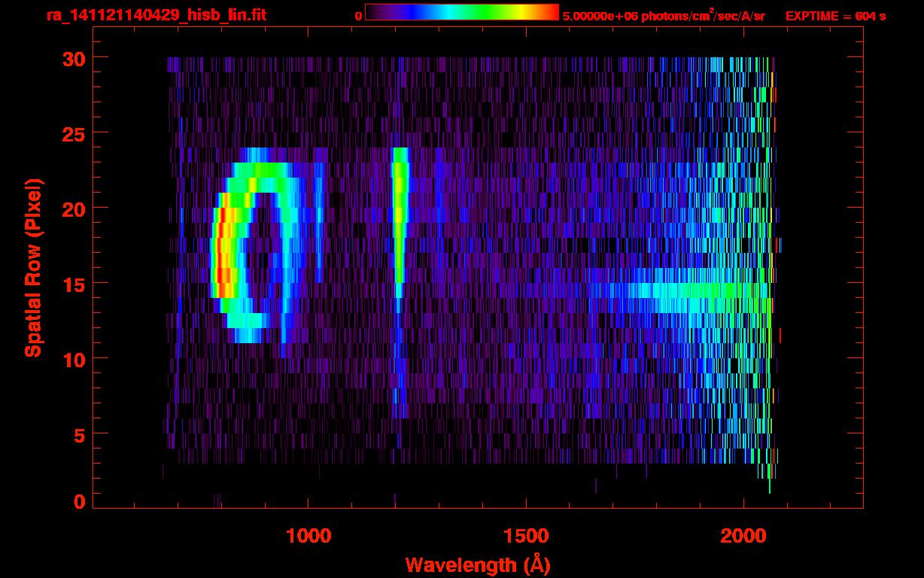Click the Spatial Row (Pixel) axis title

32,268
